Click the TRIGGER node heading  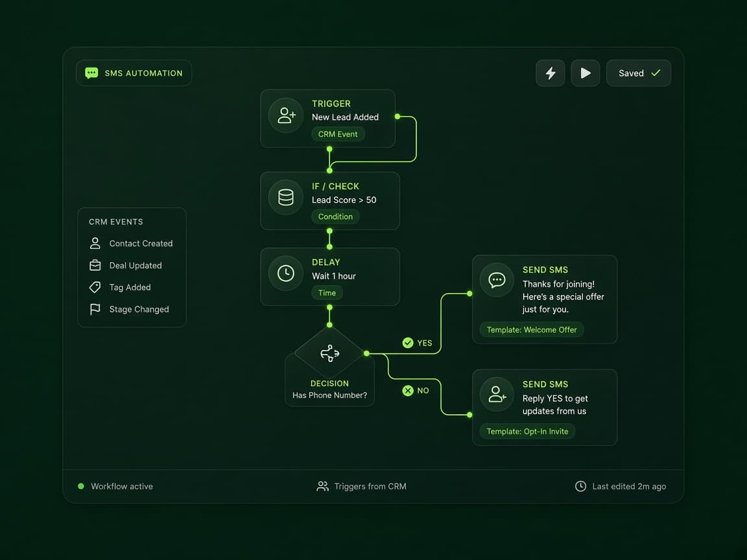click(x=331, y=104)
